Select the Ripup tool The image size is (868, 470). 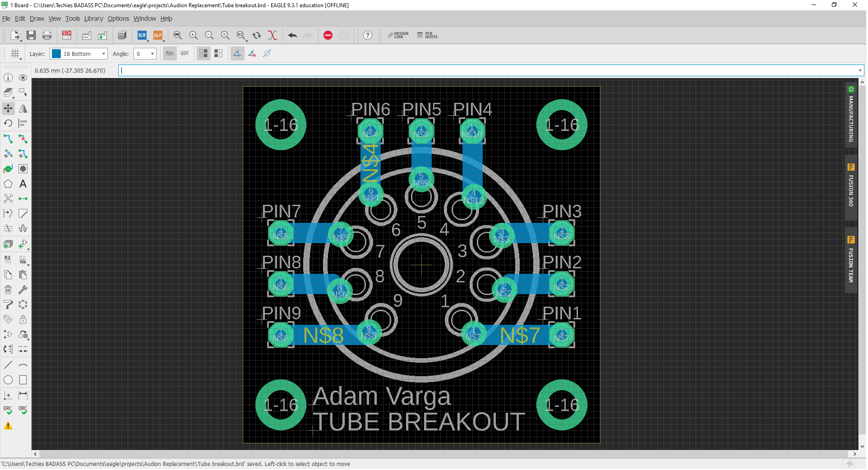[23, 138]
